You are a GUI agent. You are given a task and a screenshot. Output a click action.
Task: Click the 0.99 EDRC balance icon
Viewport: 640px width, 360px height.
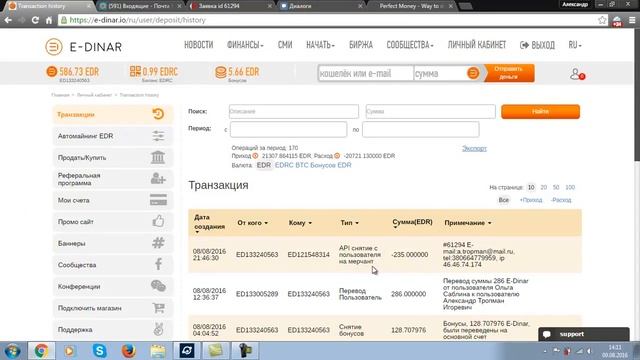[135, 71]
